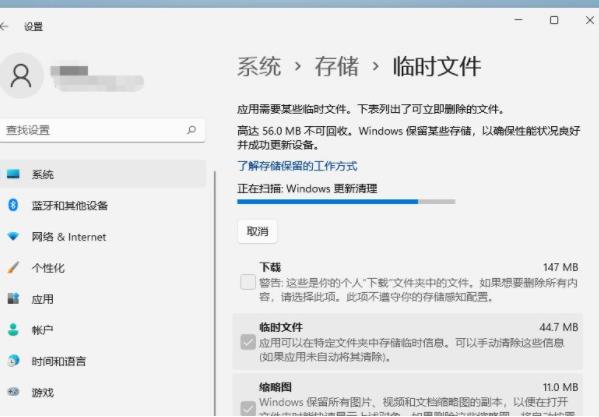Click the 应用 apps icon
The width and height of the screenshot is (599, 417).
coord(13,298)
